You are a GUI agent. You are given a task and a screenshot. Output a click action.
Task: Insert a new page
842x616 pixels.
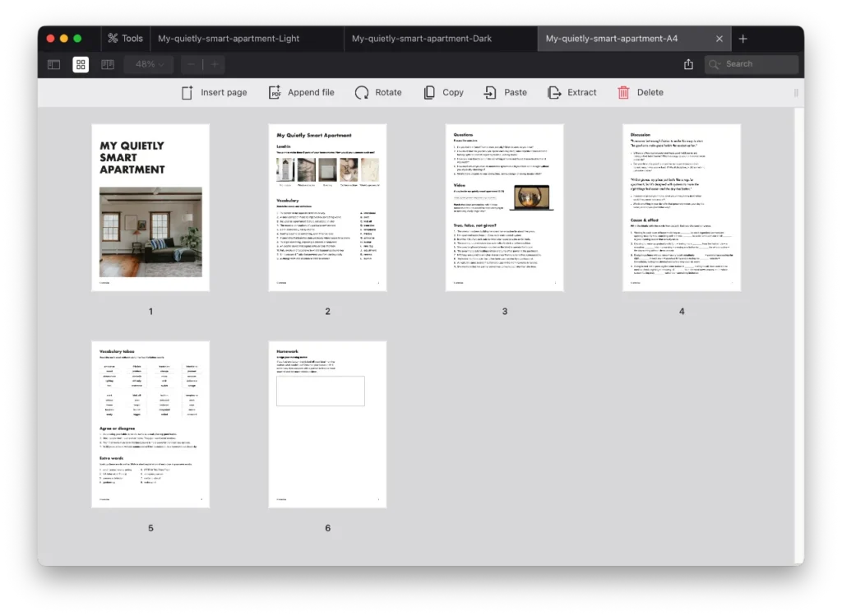click(x=214, y=92)
